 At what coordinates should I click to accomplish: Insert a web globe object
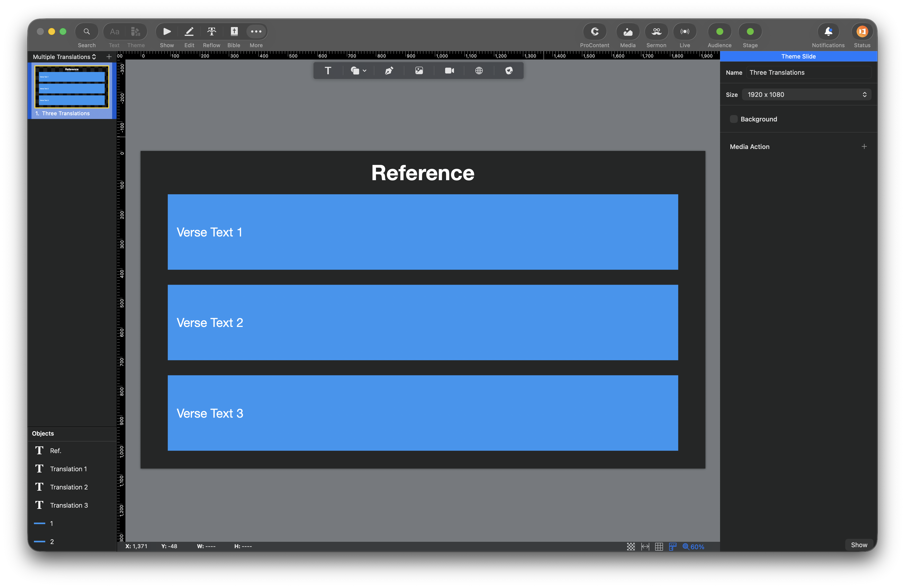click(x=479, y=71)
